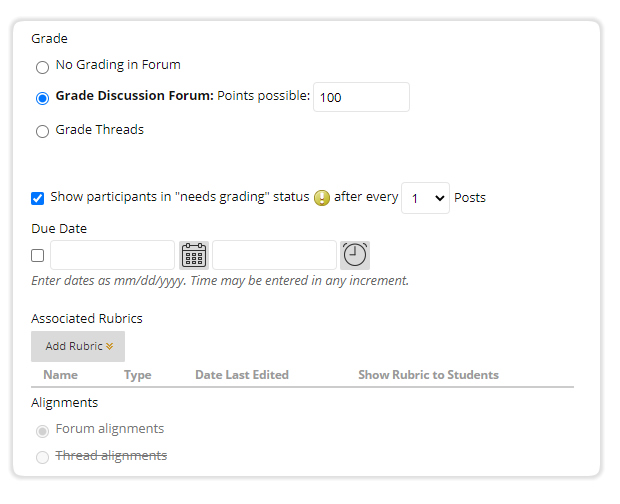Select Forum alignments radio button
This screenshot has width=620, height=504.
[42, 431]
